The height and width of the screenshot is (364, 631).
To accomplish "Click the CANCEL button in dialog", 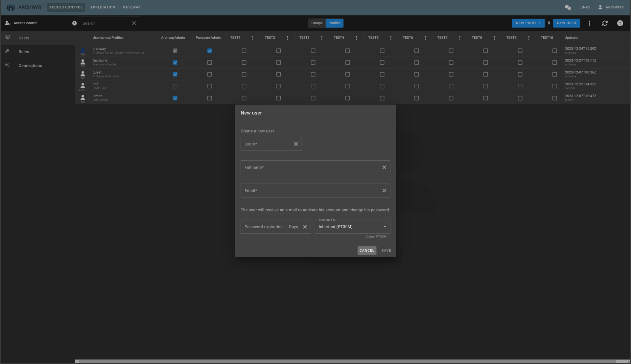I will 367,250.
